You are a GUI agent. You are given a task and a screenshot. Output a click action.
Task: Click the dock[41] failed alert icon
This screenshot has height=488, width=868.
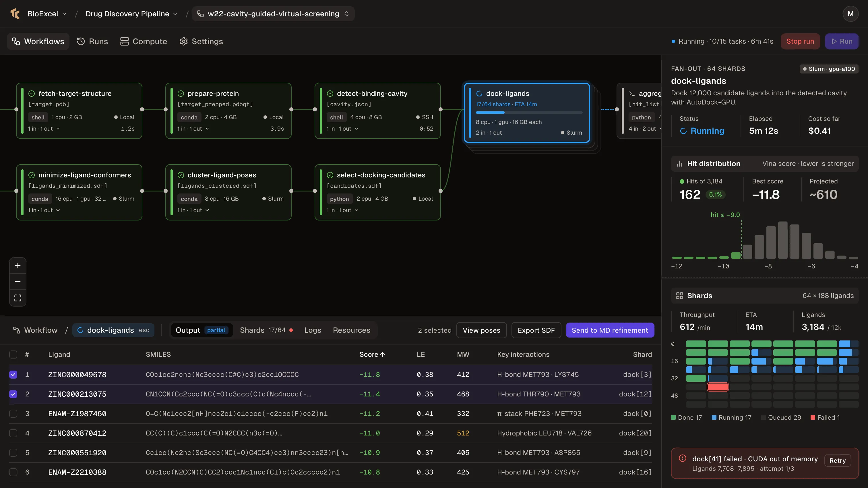coord(683,458)
